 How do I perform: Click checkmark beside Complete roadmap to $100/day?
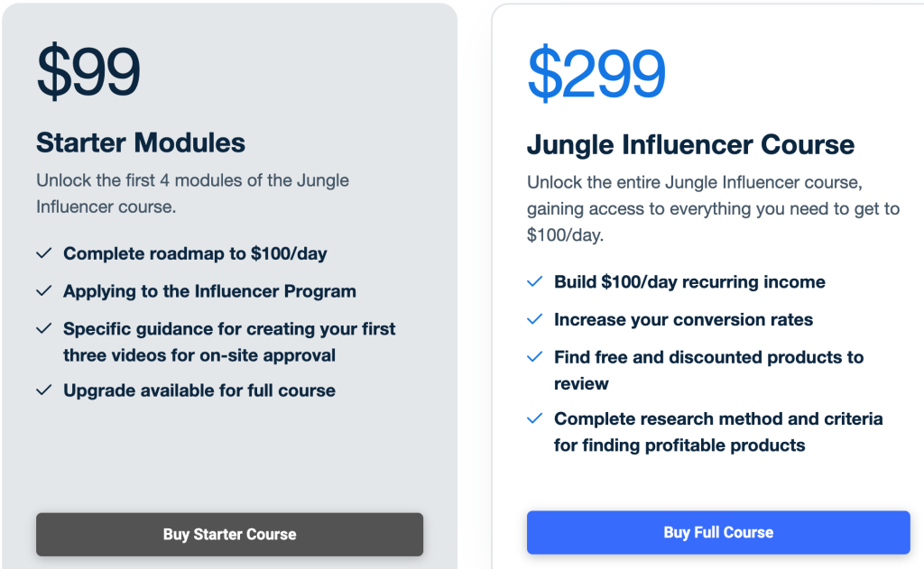(44, 253)
